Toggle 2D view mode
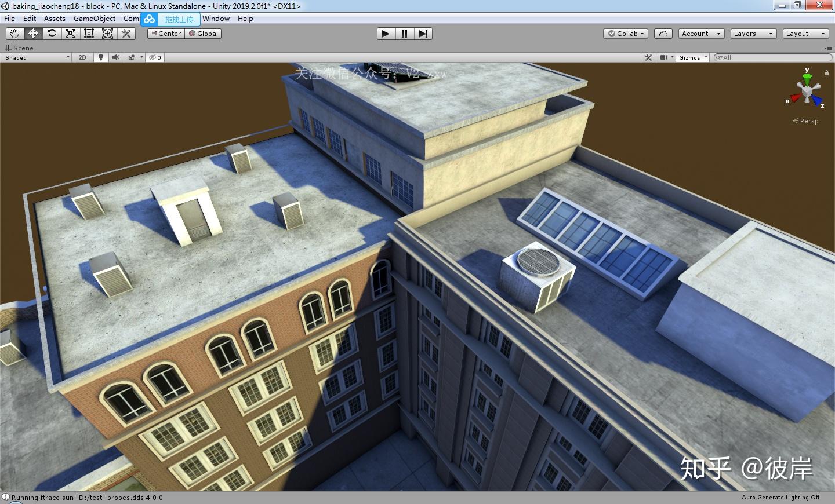The height and width of the screenshot is (504, 835). pyautogui.click(x=82, y=57)
